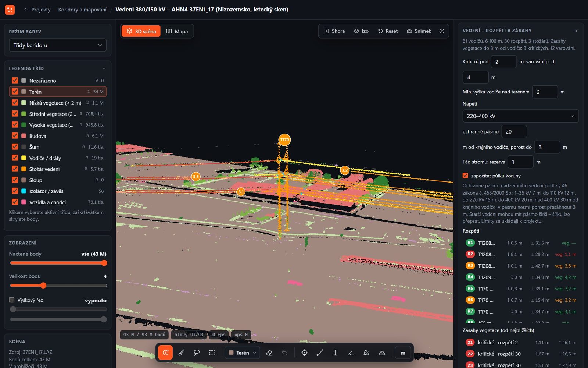Click the 3,5 span marker in scene
The width and height of the screenshot is (588, 368).
tap(196, 176)
